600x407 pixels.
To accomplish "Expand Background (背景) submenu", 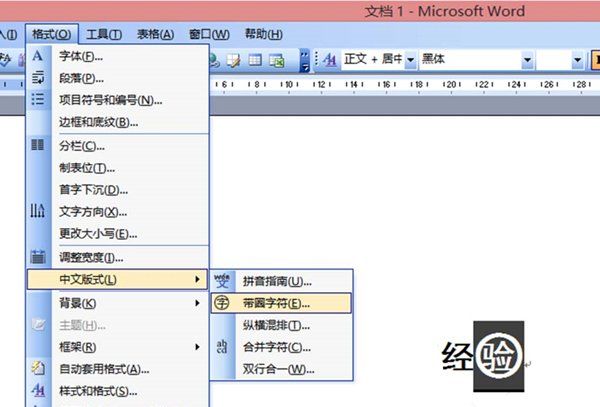I will click(x=118, y=303).
